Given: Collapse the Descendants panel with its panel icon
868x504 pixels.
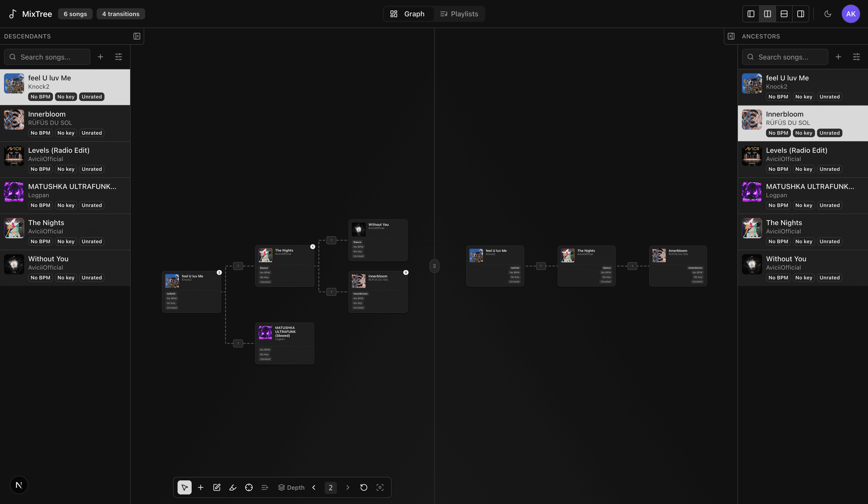Looking at the screenshot, I should point(137,36).
